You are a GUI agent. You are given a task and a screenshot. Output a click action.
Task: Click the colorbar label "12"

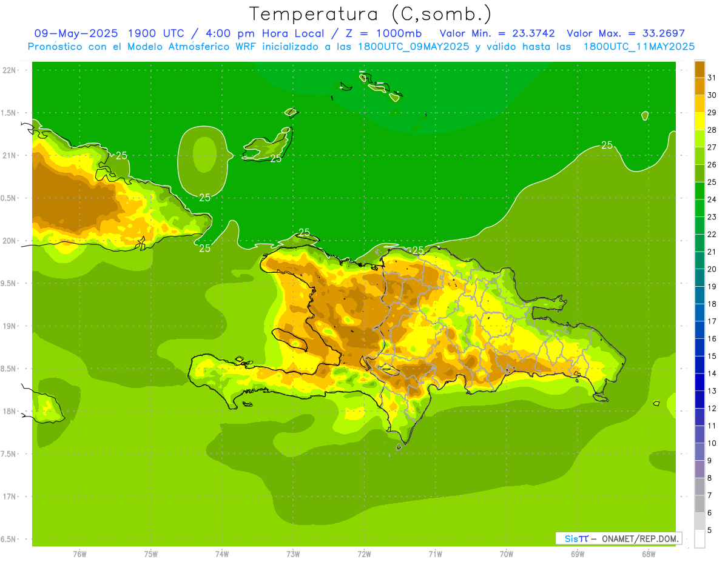(x=712, y=408)
